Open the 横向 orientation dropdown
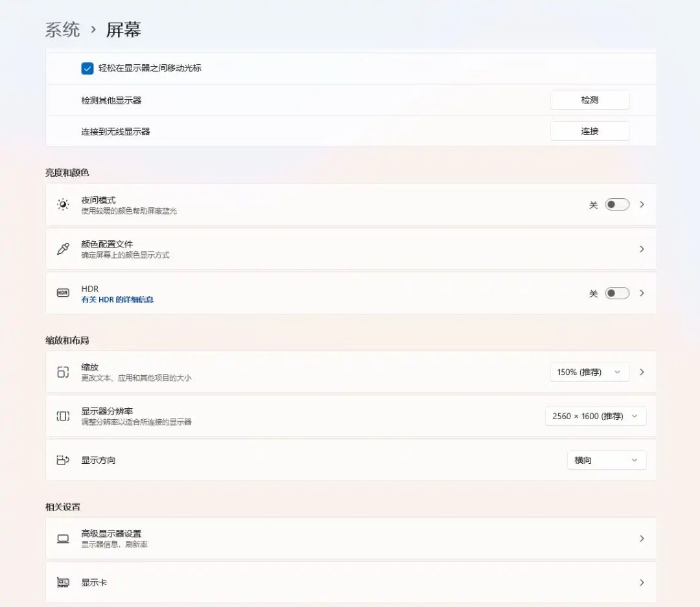700x607 pixels. click(607, 460)
